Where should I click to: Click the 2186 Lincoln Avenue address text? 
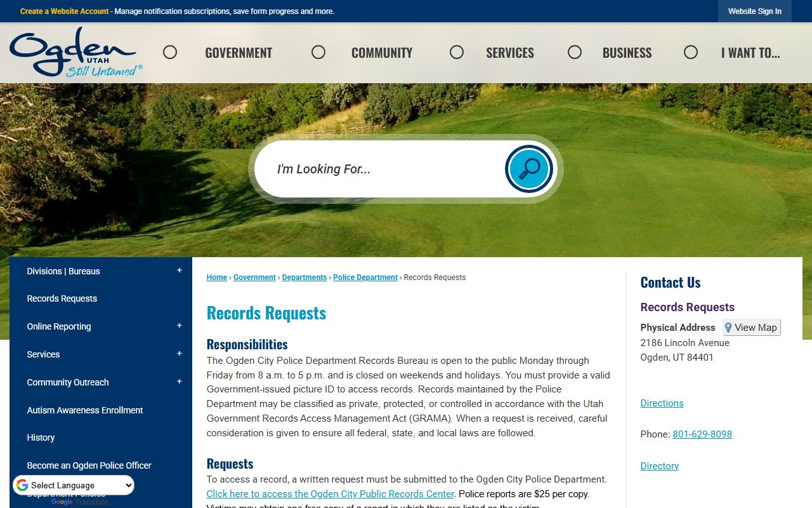click(x=685, y=343)
